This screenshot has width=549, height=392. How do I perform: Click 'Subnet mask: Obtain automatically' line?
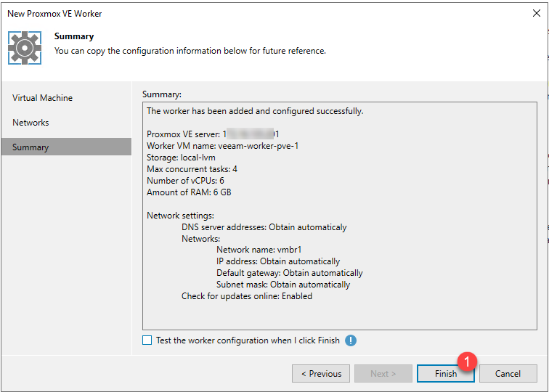pyautogui.click(x=283, y=285)
